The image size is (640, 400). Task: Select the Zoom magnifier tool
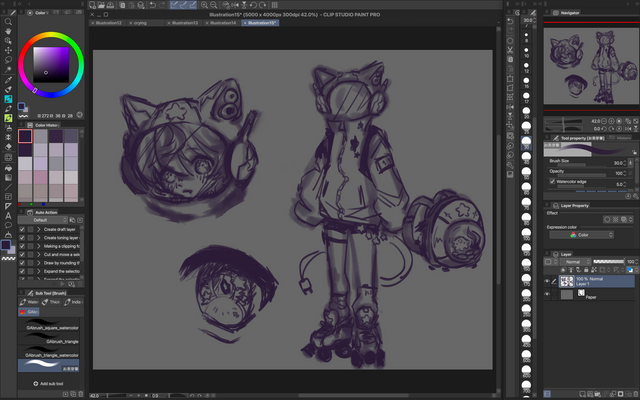pos(8,19)
